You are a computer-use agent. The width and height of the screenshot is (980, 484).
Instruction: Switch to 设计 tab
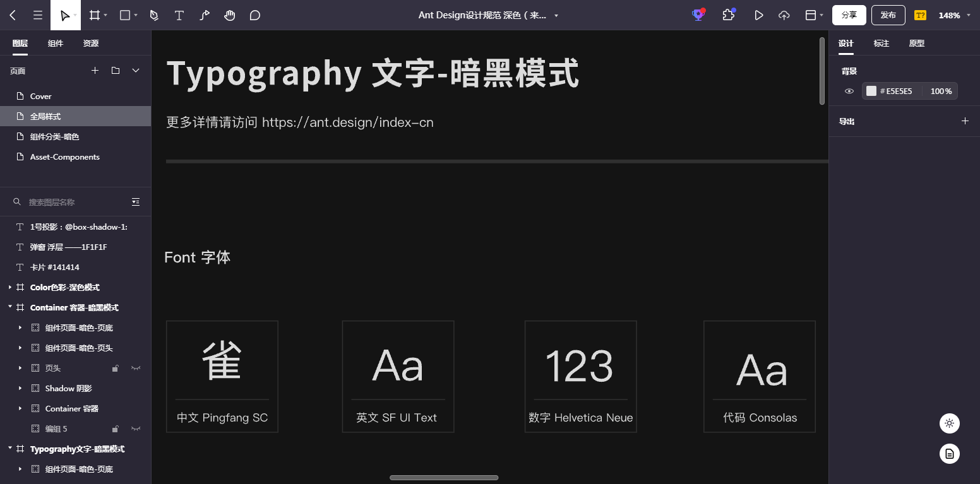(x=846, y=43)
